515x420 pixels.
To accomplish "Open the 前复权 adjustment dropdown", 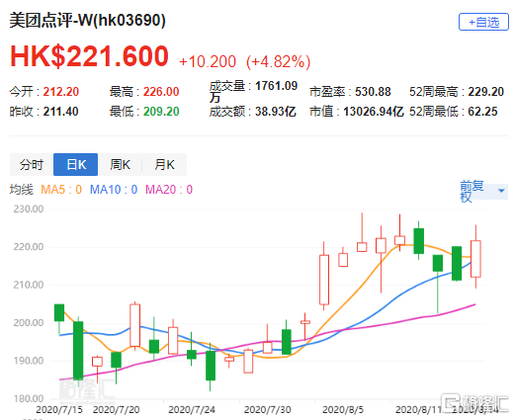I will point(483,191).
